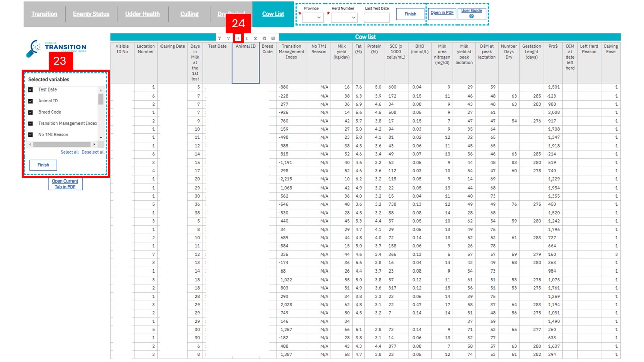Image resolution: width=644 pixels, height=362 pixels.
Task: Click the Transition logo image
Action: point(57,48)
